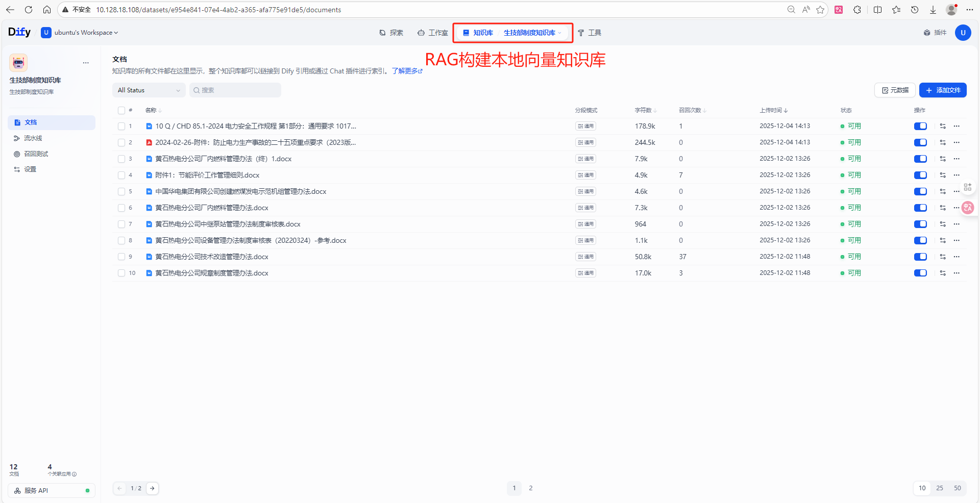Open more options for row 10 document

pos(957,273)
